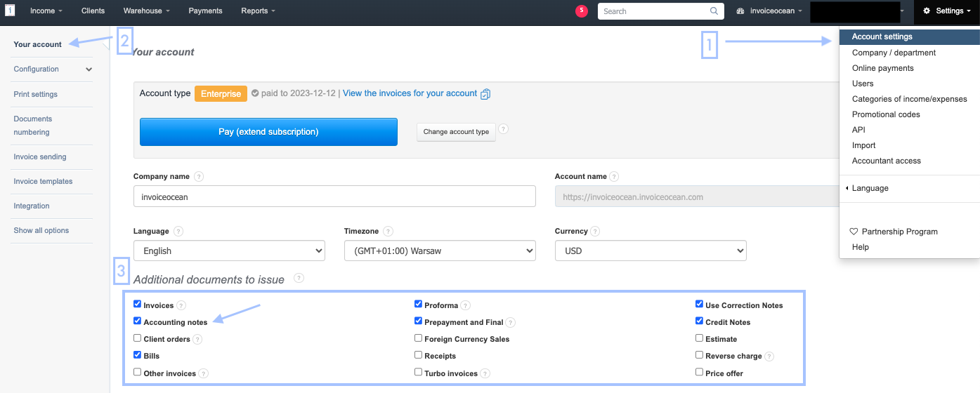Enable the Client orders checkbox

pyautogui.click(x=138, y=338)
